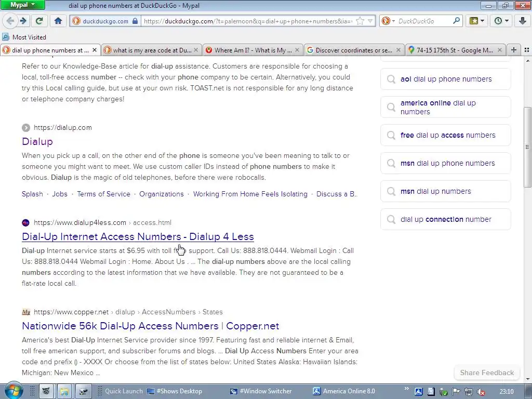Open the 'Splash' sitelink
Image resolution: width=532 pixels, height=399 pixels.
point(32,194)
